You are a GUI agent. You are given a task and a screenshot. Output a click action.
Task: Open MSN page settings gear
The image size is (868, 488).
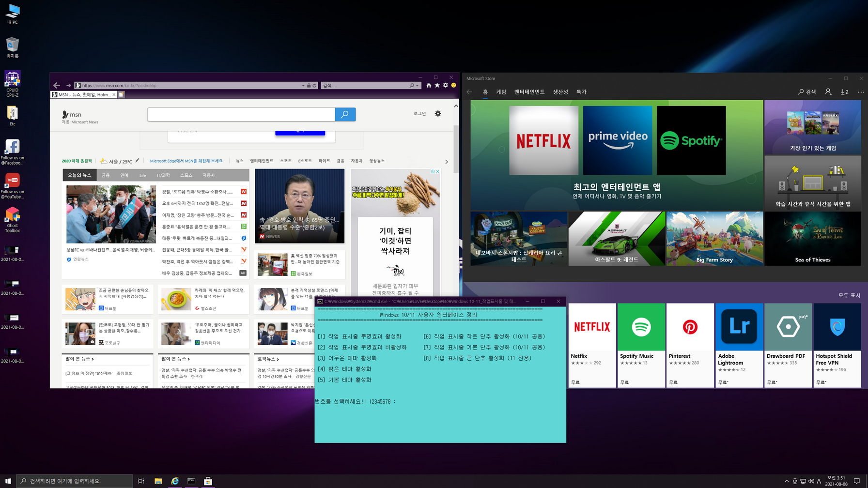438,113
